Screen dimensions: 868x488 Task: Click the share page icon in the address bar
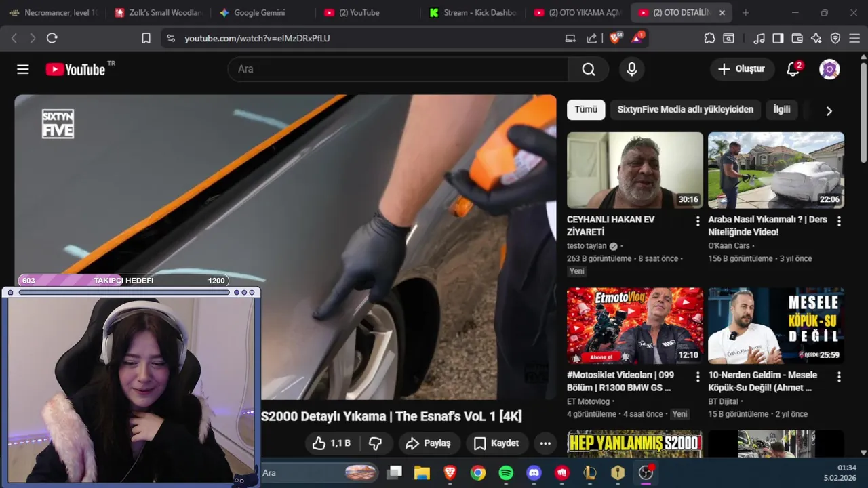(x=592, y=39)
